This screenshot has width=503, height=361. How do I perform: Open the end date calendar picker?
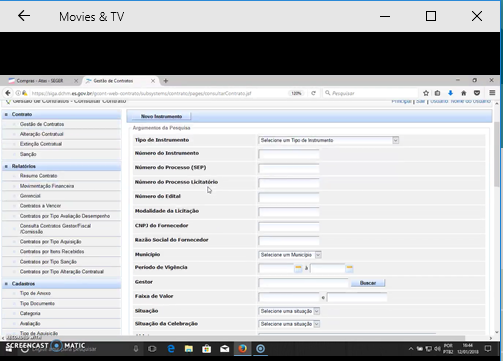349,268
